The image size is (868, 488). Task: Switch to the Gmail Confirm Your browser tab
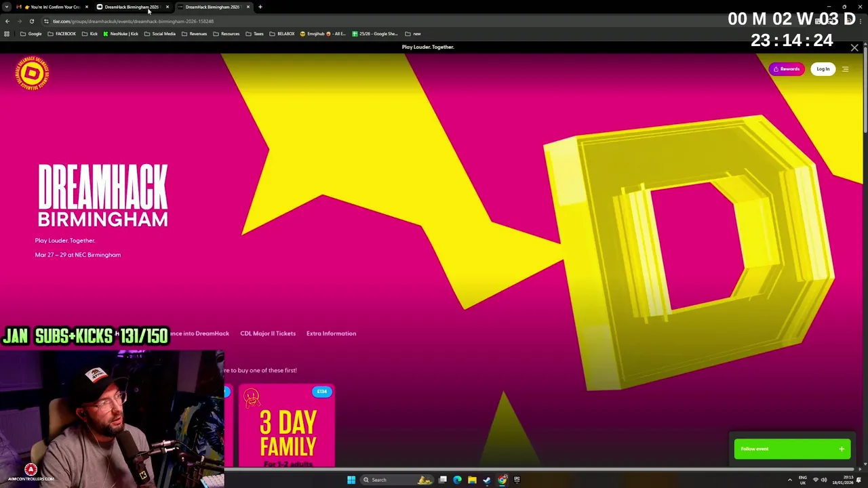click(x=53, y=7)
